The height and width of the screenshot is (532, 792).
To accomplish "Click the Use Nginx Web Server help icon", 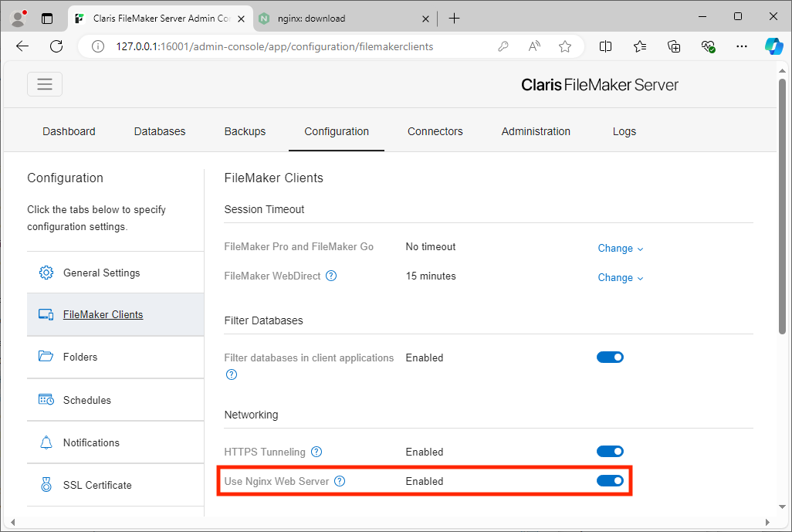I will pyautogui.click(x=340, y=480).
